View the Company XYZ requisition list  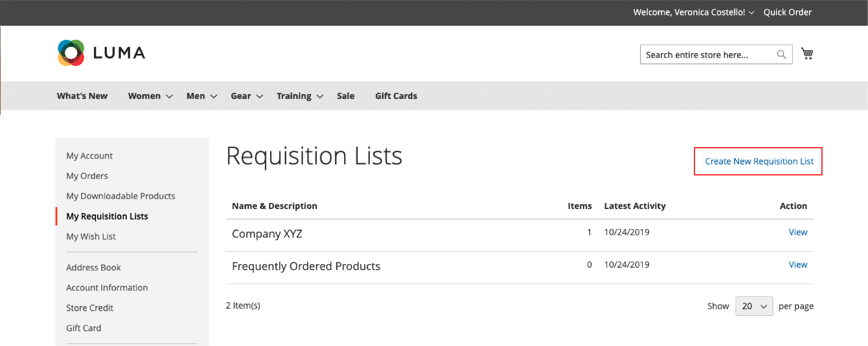pyautogui.click(x=798, y=232)
